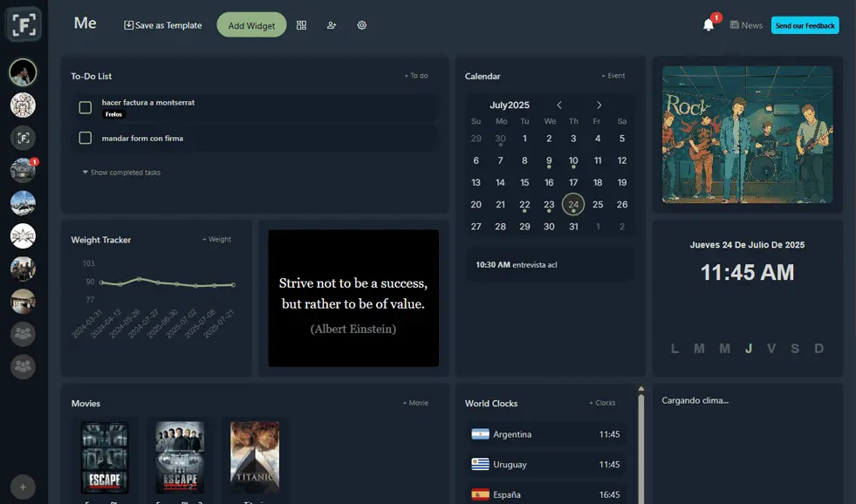The height and width of the screenshot is (504, 856).
Task: Select day letter J in weekday row
Action: [x=749, y=348]
